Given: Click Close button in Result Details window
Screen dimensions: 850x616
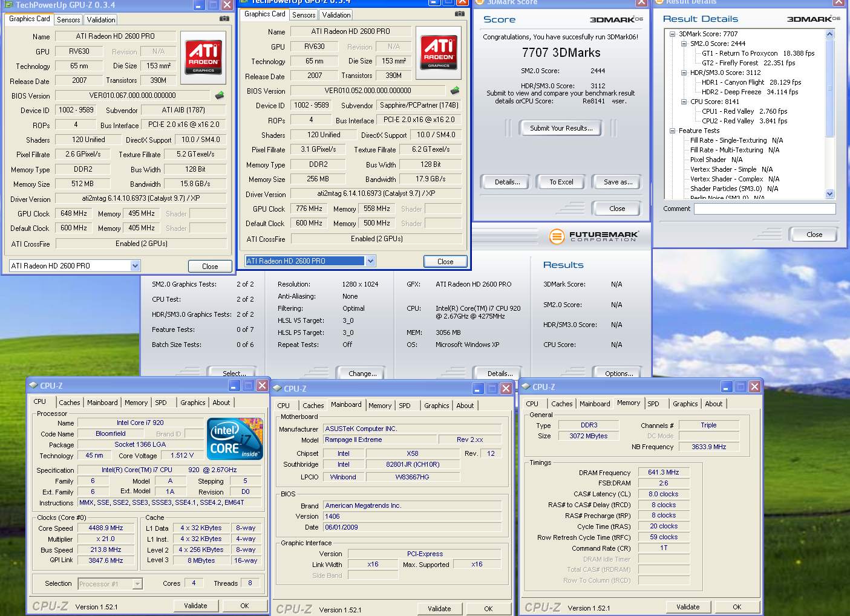Looking at the screenshot, I should point(814,235).
